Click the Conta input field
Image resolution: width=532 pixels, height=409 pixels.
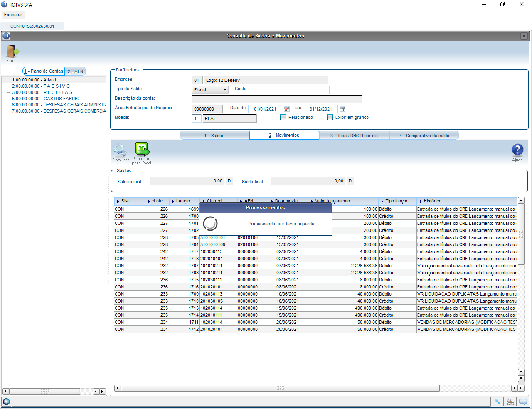click(x=289, y=90)
